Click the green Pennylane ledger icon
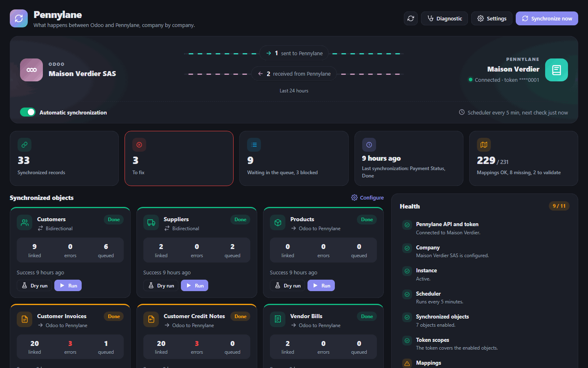588x368 pixels. point(557,70)
